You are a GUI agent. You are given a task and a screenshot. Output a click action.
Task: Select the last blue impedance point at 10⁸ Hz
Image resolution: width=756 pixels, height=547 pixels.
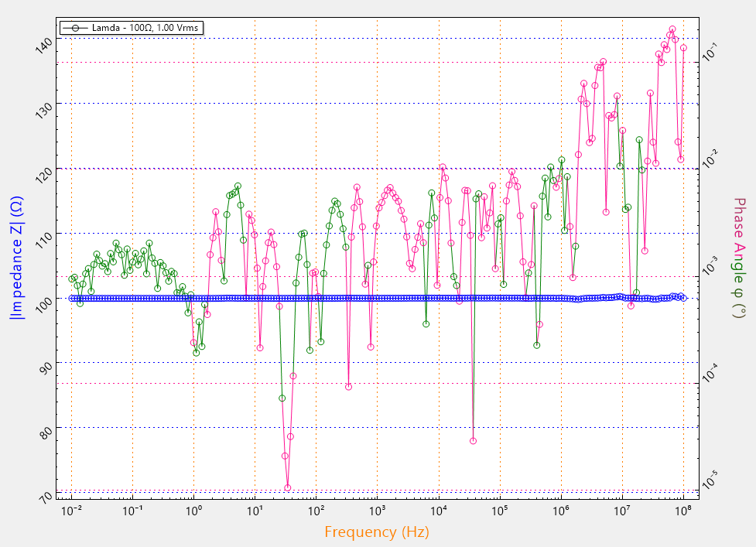tap(683, 298)
